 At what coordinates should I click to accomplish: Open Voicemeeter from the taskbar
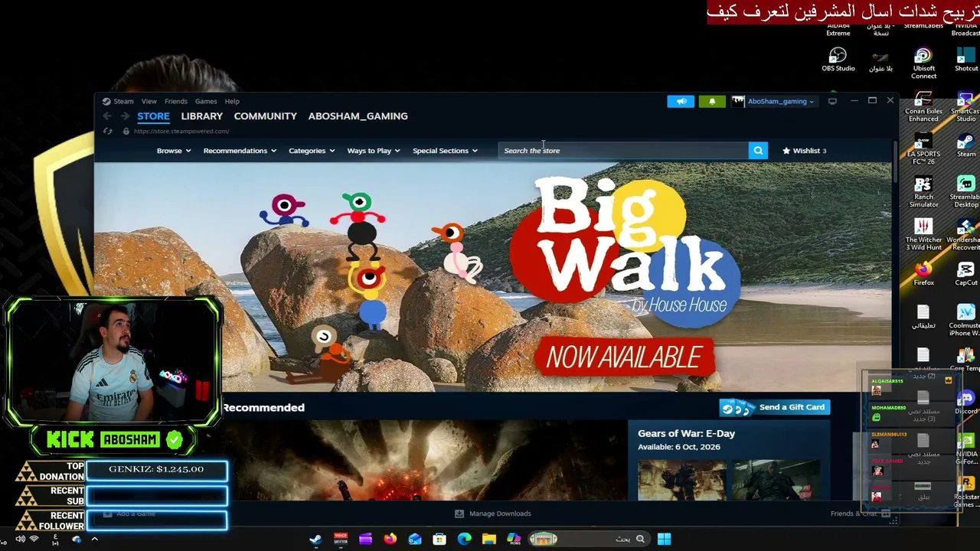click(341, 539)
